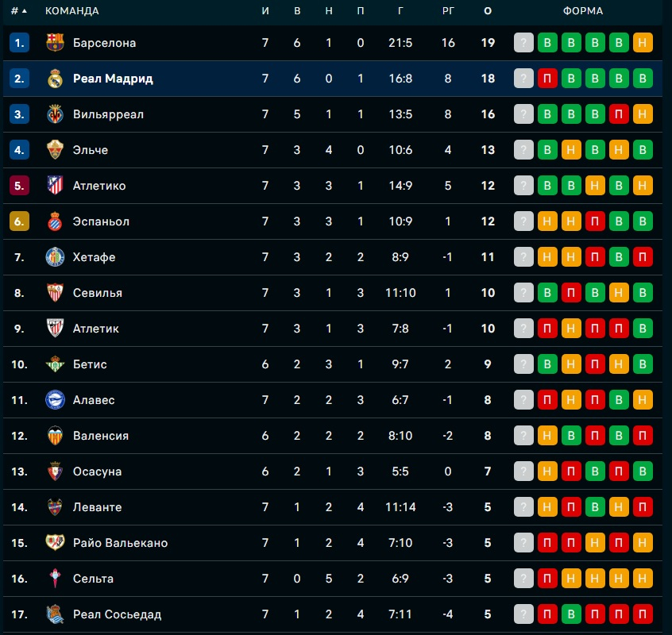Click the Реал Мадрид highlighted row name
Screen dimensions: 672x635
click(113, 79)
